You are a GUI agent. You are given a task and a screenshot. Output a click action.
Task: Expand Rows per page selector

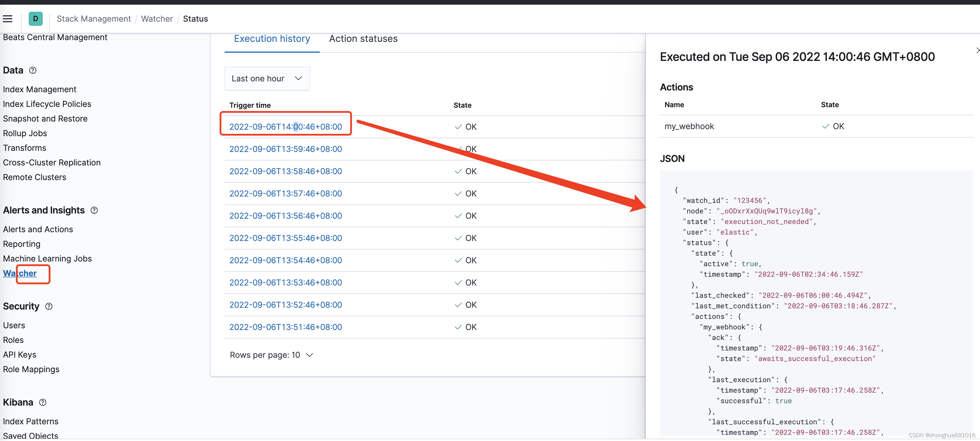coord(271,355)
